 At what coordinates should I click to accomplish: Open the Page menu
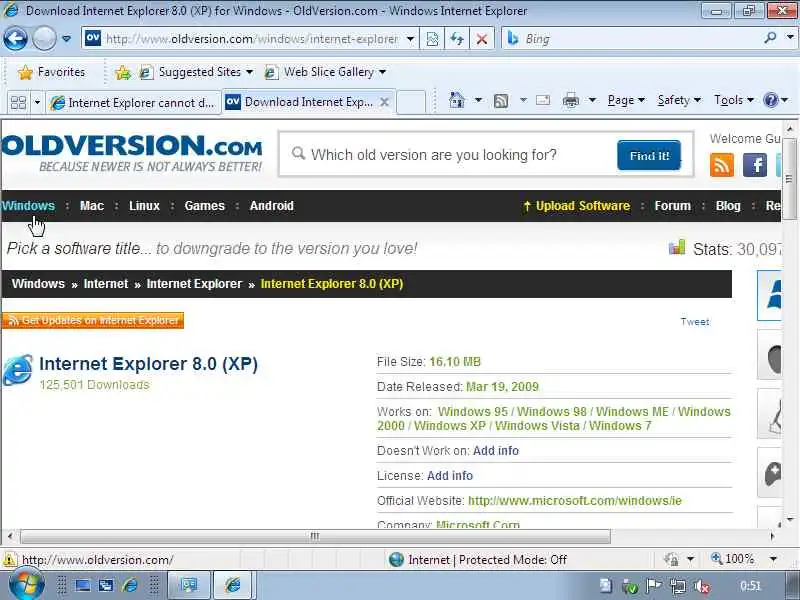click(626, 100)
